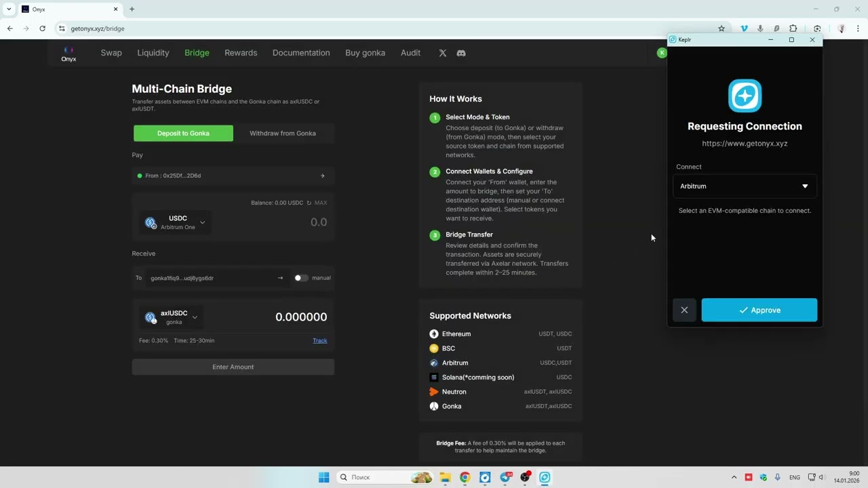Image resolution: width=868 pixels, height=488 pixels.
Task: Click the green K wallet avatar
Action: coord(662,53)
